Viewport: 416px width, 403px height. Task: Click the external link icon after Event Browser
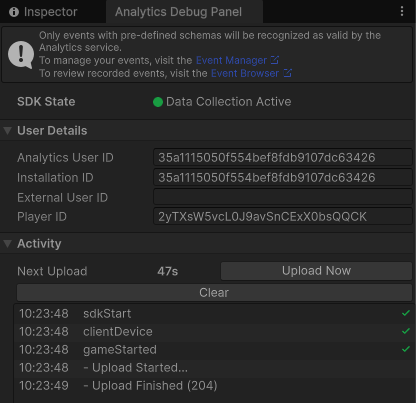point(287,73)
